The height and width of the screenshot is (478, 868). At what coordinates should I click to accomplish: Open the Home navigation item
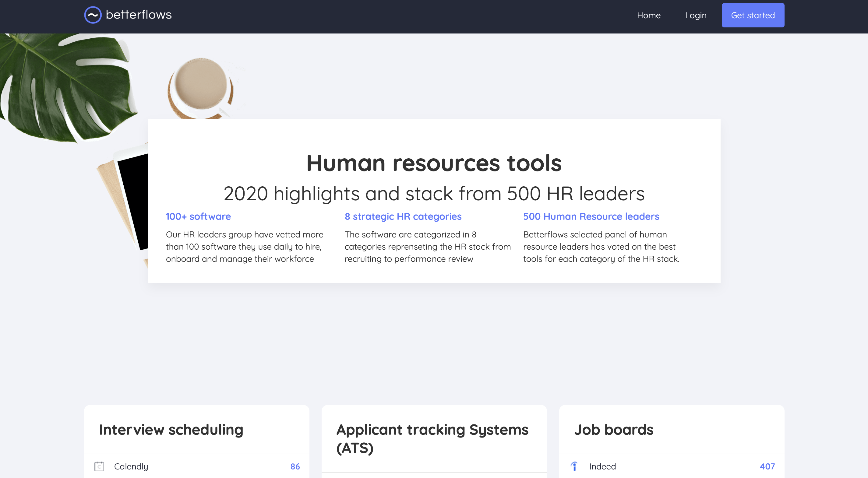tap(649, 15)
